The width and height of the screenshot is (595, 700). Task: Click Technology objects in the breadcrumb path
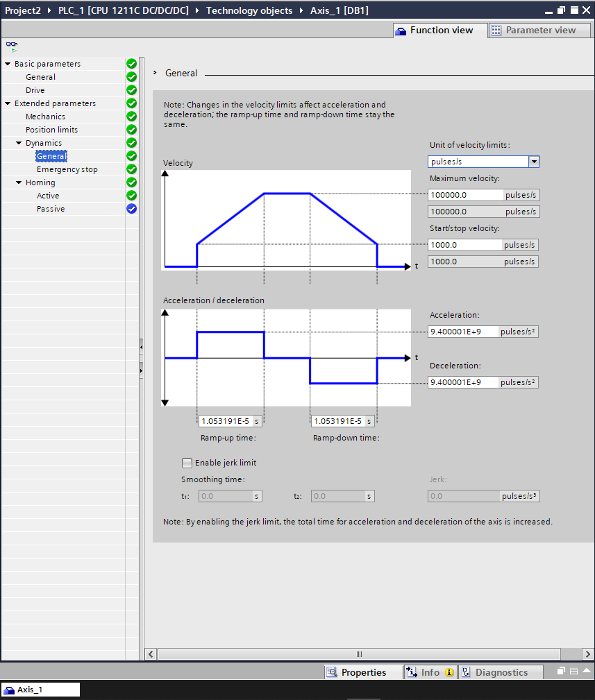249,10
